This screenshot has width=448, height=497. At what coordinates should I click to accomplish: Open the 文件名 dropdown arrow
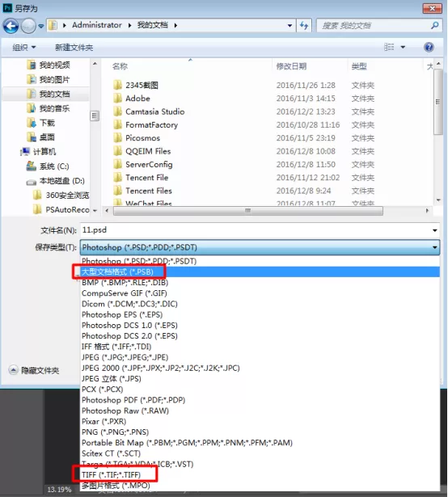435,230
